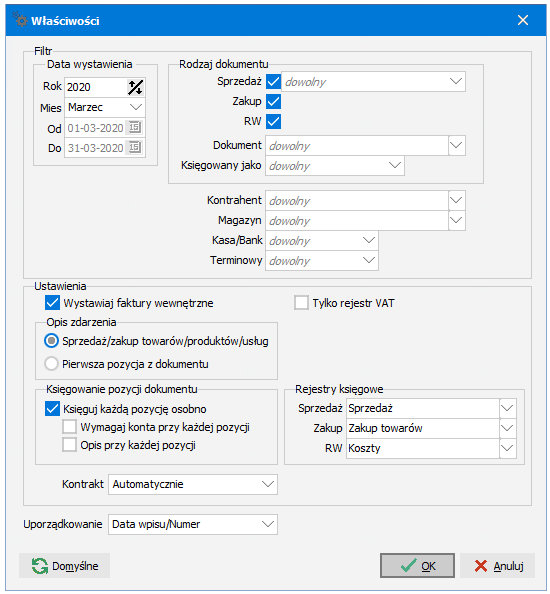550x594 pixels.
Task: Enable the Tylko rejestr VAT checkbox
Action: point(301,303)
